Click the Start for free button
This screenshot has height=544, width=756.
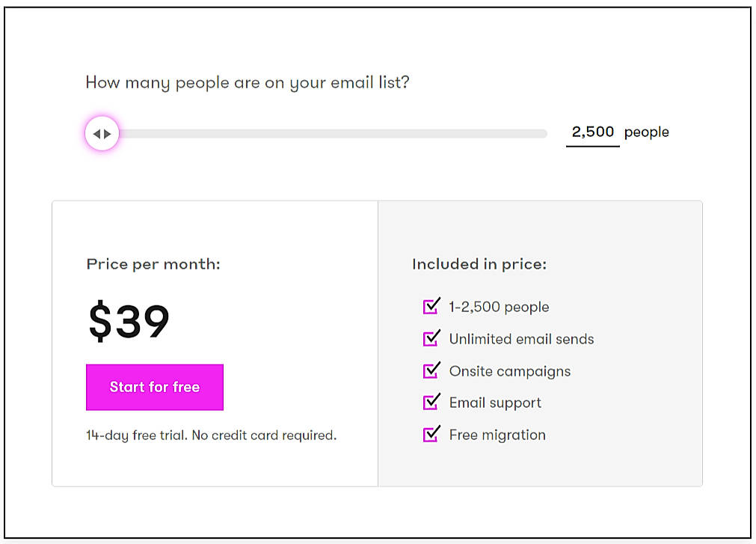point(154,387)
